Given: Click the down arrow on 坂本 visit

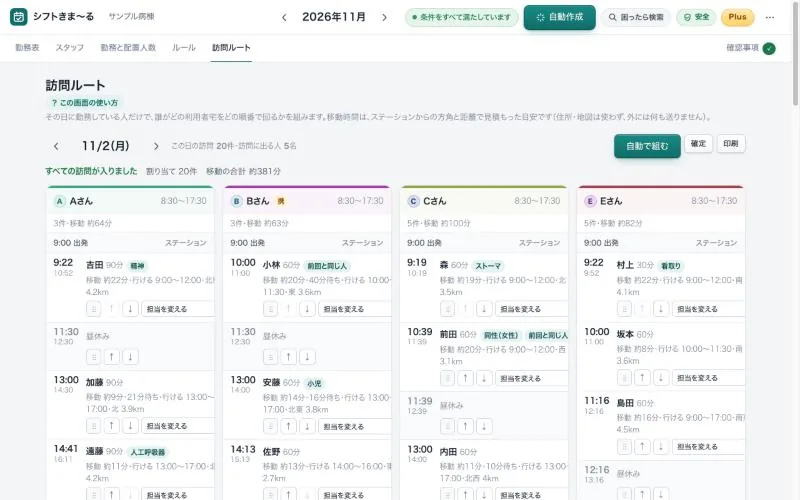Looking at the screenshot, I should click(661, 378).
